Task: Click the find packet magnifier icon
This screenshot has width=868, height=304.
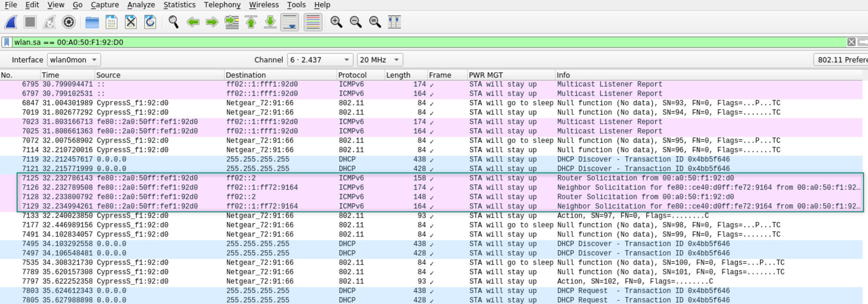Action: (173, 22)
